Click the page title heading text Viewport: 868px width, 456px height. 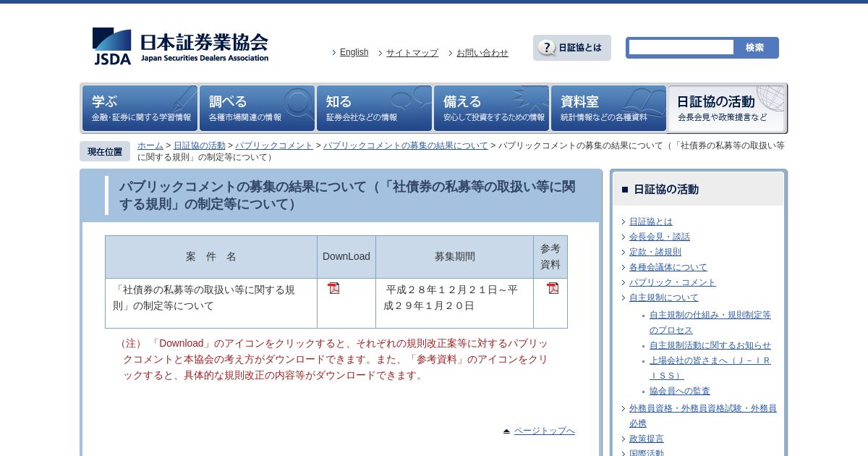[x=347, y=195]
